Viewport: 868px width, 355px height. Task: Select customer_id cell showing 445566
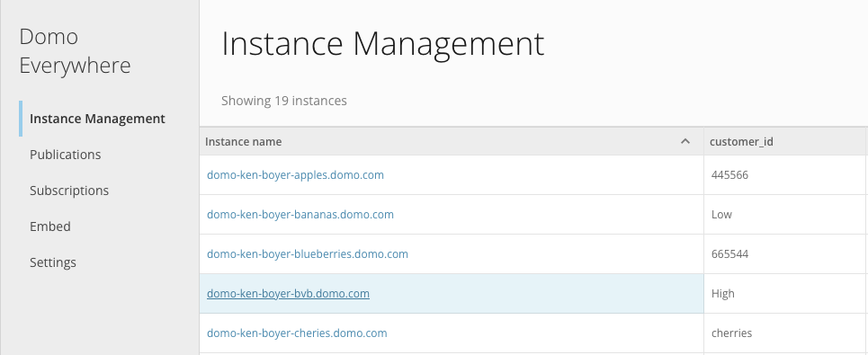tap(784, 174)
